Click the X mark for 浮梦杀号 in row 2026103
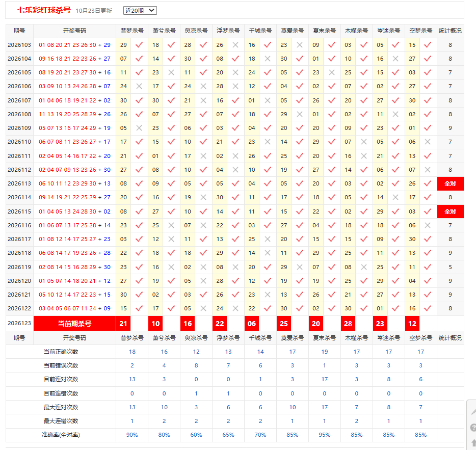Viewport: 476px width, 450px height. (235, 45)
